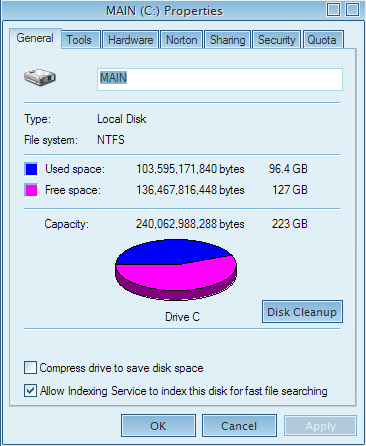Click the Cancel button
The width and height of the screenshot is (366, 446).
tap(239, 426)
